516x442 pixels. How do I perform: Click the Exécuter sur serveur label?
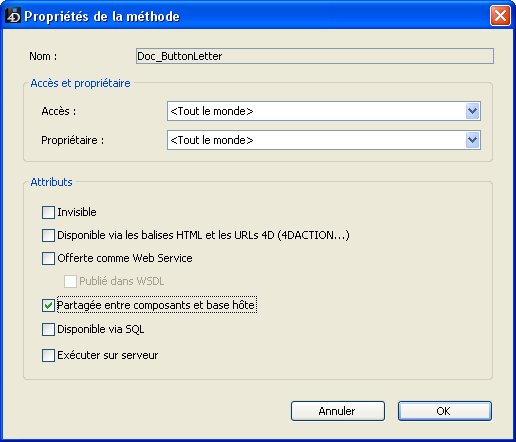108,355
